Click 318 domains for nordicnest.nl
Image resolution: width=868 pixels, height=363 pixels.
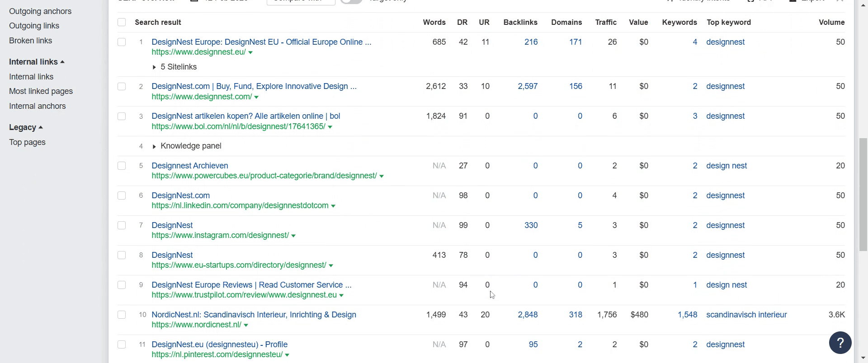click(576, 315)
